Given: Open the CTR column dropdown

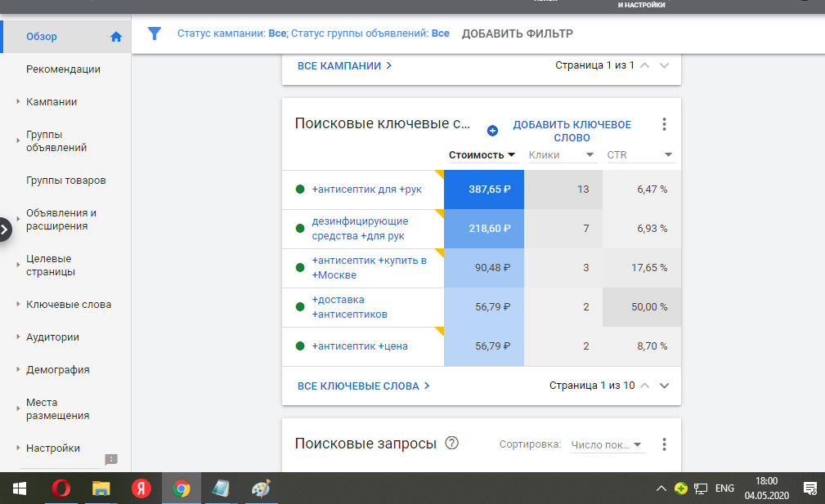Looking at the screenshot, I should tap(668, 155).
